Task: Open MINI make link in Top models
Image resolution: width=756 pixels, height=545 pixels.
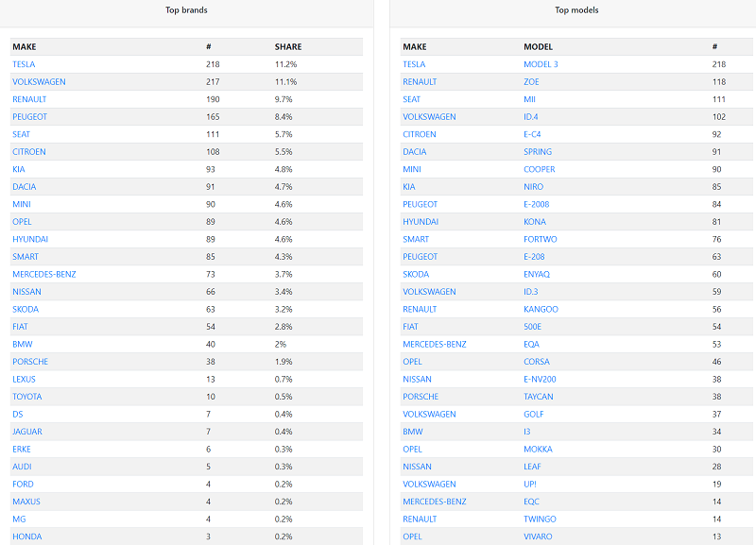Action: [412, 169]
